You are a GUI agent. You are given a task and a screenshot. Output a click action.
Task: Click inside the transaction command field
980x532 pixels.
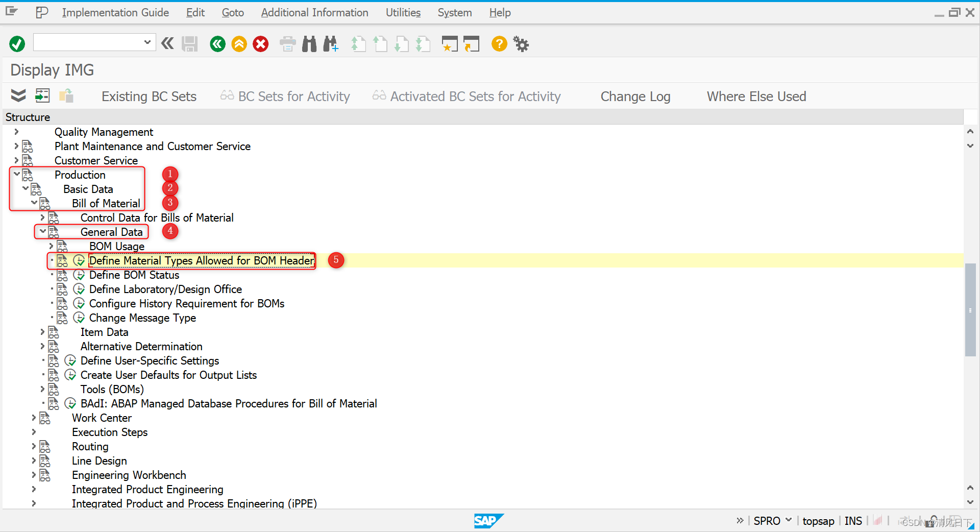(x=88, y=42)
